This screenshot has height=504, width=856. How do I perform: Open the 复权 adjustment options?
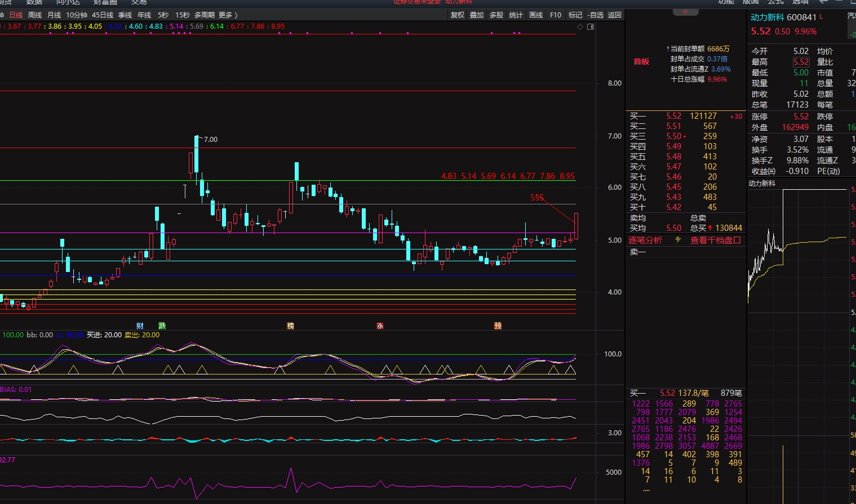pyautogui.click(x=458, y=15)
